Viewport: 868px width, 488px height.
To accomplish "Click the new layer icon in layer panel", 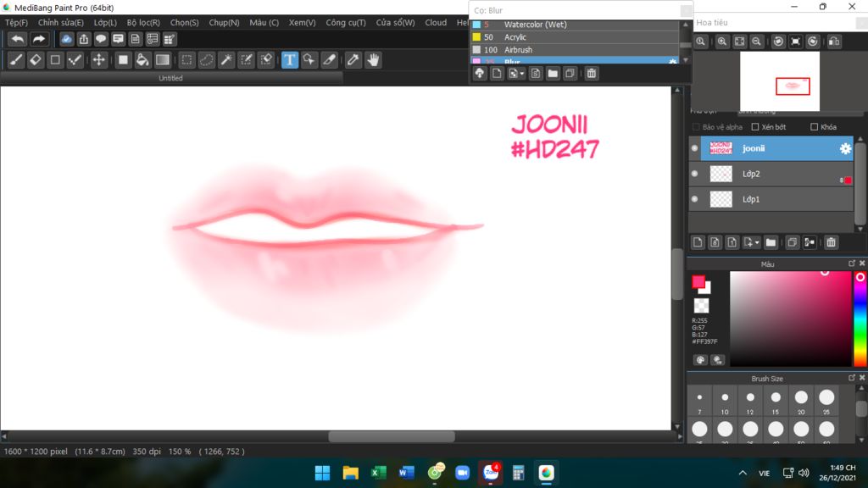I will 698,242.
